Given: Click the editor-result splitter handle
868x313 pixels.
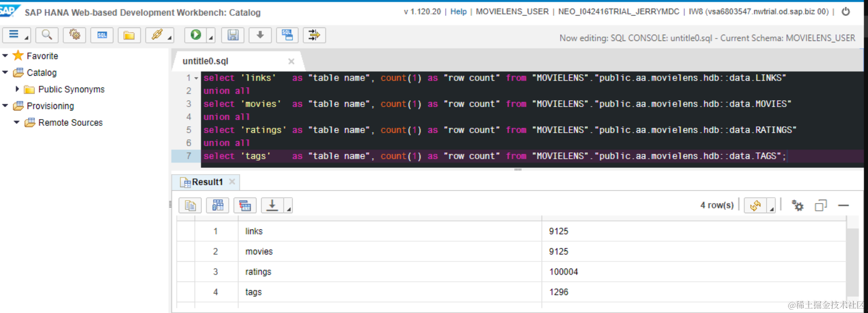Looking at the screenshot, I should (x=518, y=169).
